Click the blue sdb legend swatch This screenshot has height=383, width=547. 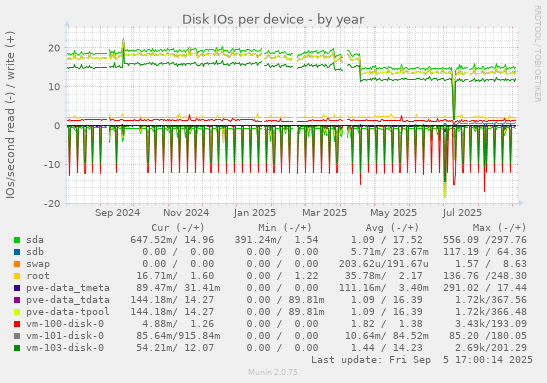17,252
